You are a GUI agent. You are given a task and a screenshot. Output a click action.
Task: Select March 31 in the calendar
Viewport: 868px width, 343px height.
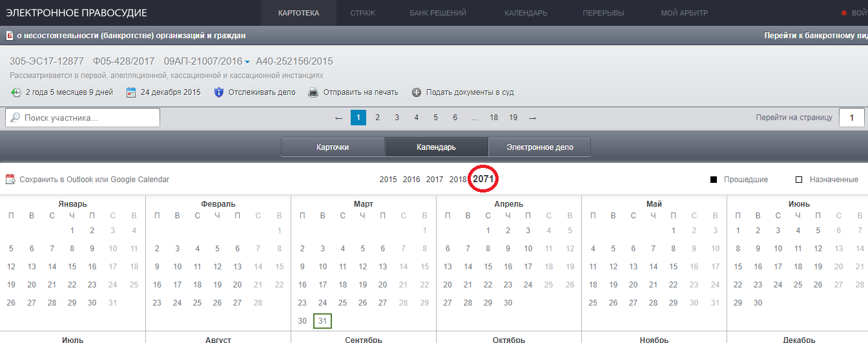point(322,321)
